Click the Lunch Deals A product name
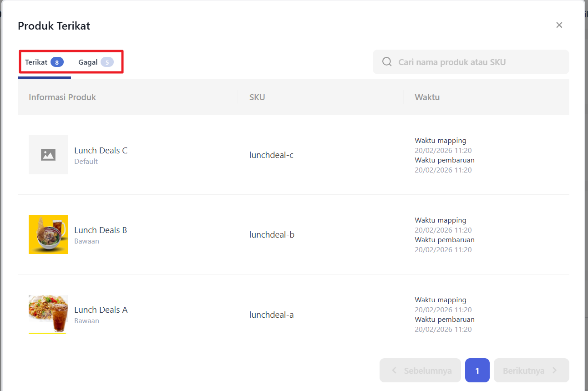This screenshot has width=588, height=391. click(101, 310)
